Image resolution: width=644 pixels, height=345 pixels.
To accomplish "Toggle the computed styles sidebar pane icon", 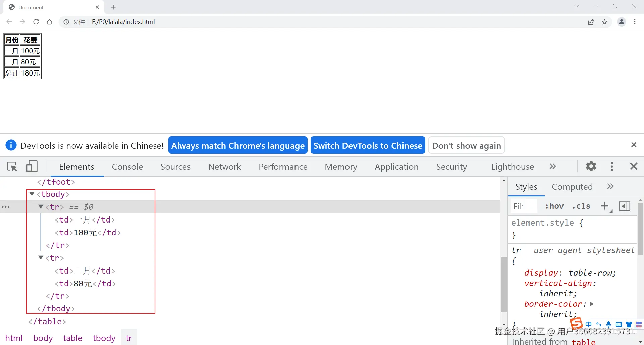I will (x=625, y=206).
